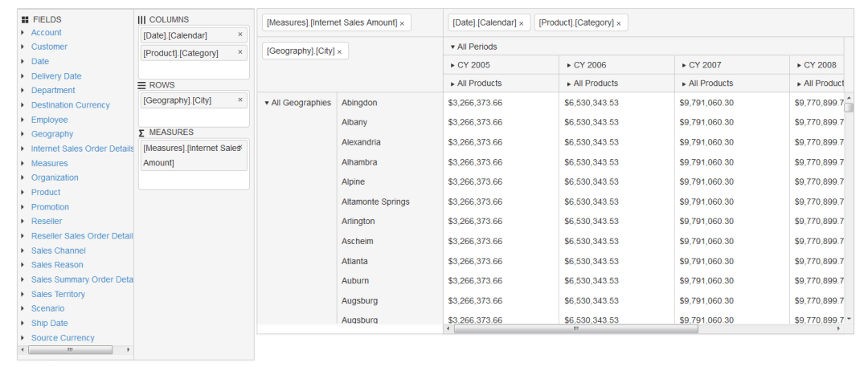This screenshot has width=868, height=367.
Task: Remove [Date].[Calendar] from the Columns panel
Action: 240,35
